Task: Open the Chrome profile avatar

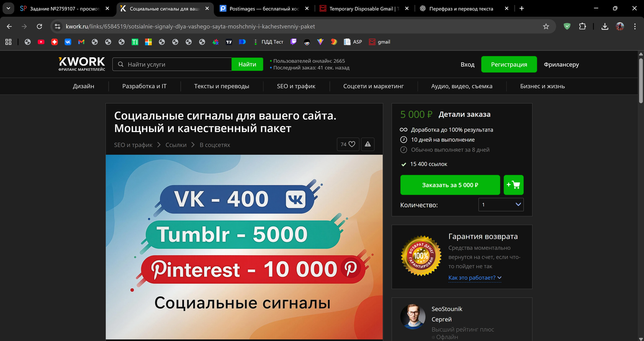Action: [620, 27]
